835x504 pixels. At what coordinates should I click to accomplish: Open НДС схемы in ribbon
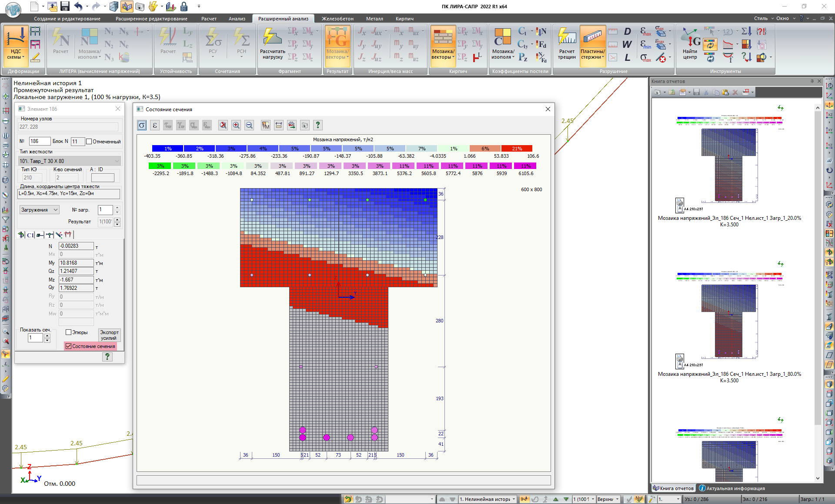tap(16, 43)
